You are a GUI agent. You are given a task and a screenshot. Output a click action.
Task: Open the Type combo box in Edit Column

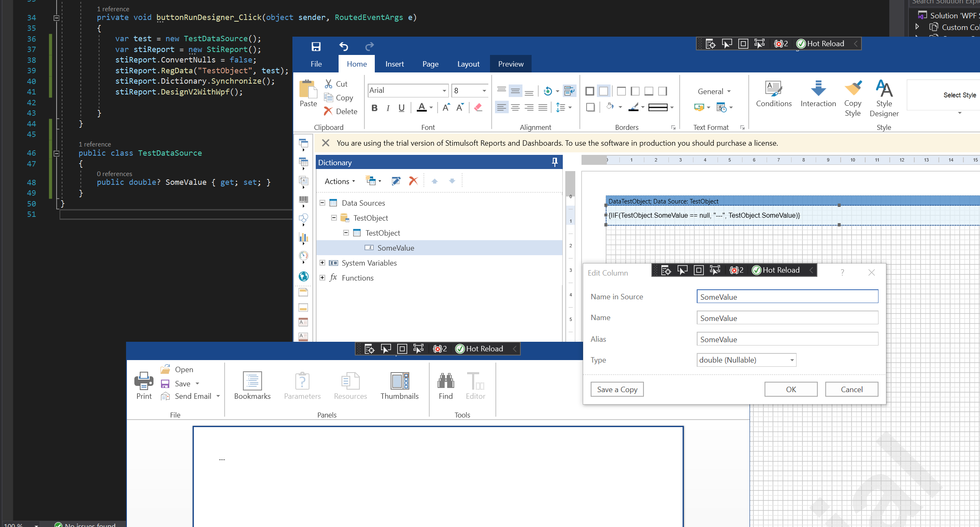click(x=746, y=360)
